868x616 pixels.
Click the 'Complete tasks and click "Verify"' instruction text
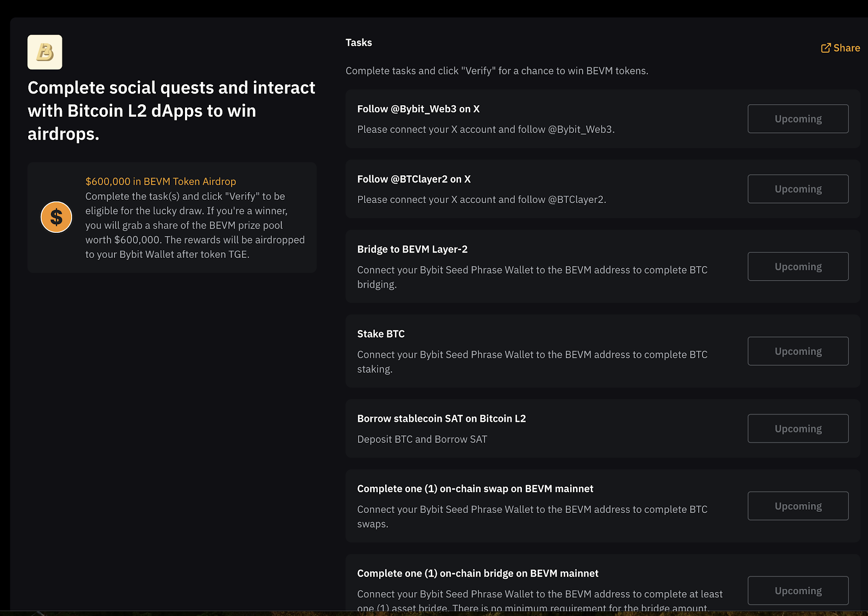(x=497, y=71)
